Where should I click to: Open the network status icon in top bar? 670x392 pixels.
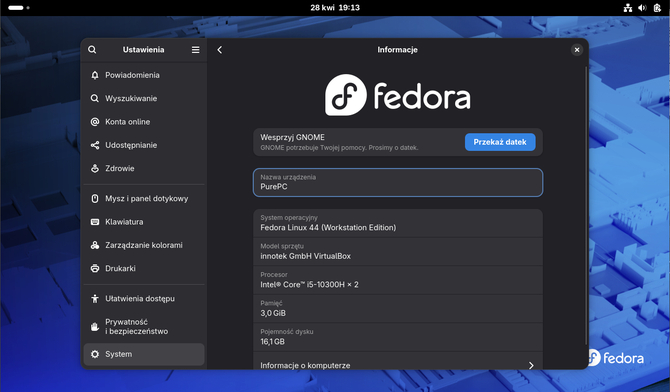tap(628, 8)
